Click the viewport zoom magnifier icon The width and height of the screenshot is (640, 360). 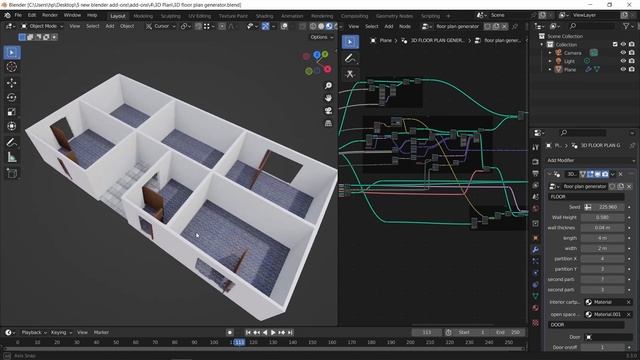click(328, 85)
